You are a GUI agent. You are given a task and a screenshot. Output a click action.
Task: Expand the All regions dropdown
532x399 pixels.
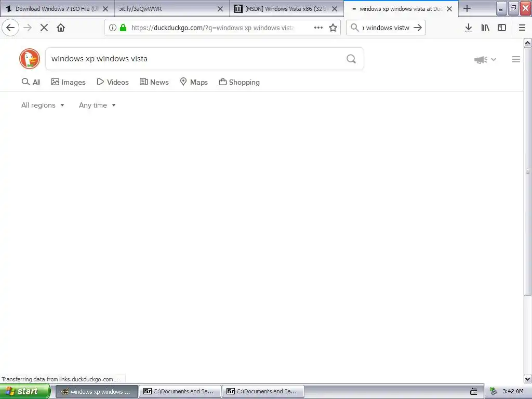tap(43, 105)
